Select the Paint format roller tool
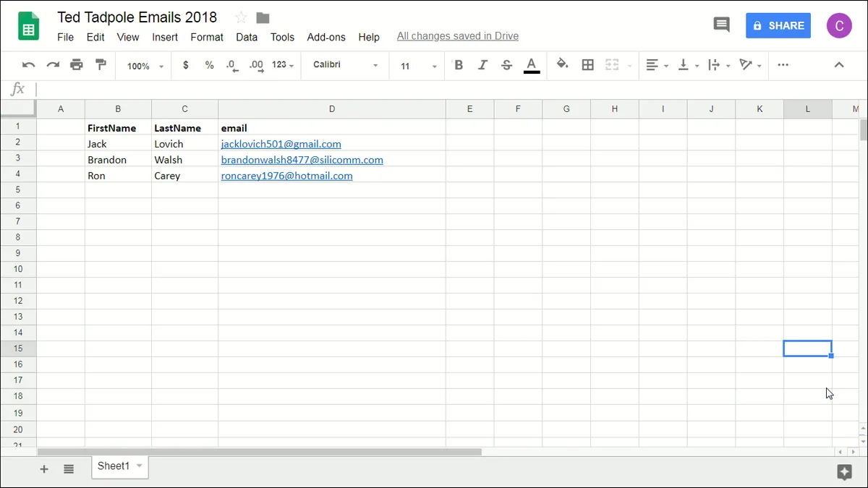The image size is (868, 488). coord(101,65)
